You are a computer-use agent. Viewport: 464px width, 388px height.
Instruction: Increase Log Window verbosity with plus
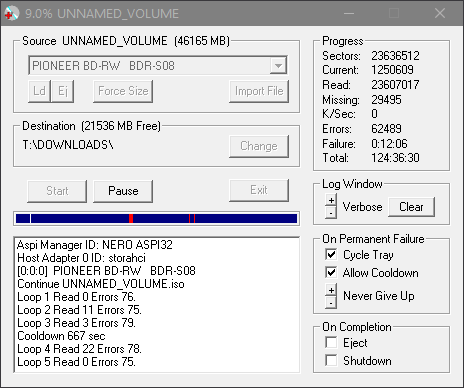click(331, 200)
